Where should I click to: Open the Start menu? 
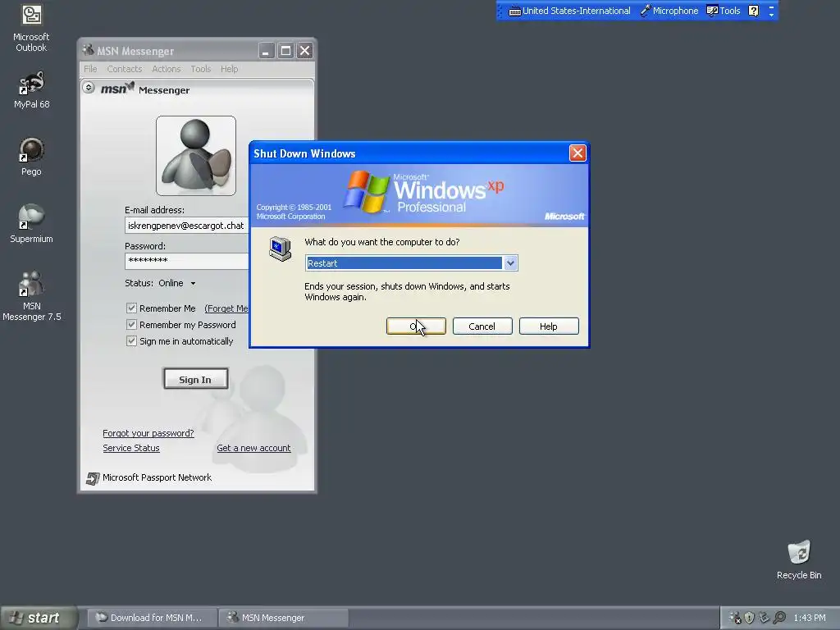(x=38, y=618)
